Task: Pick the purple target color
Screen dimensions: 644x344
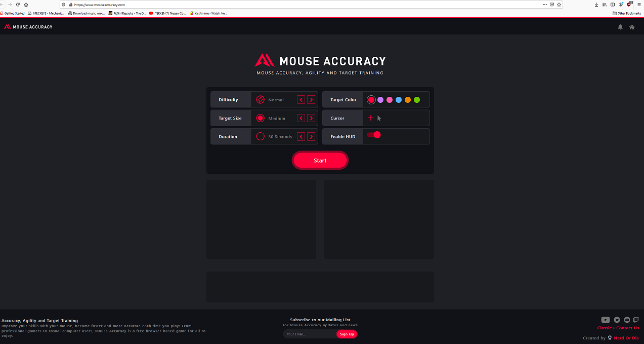Action: 380,100
